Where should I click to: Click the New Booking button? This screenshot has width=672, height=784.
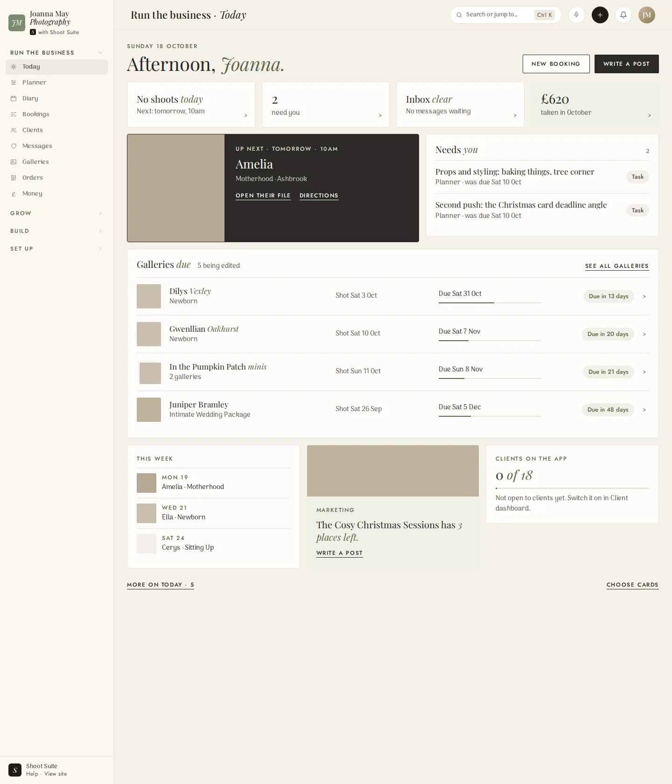[x=556, y=64]
